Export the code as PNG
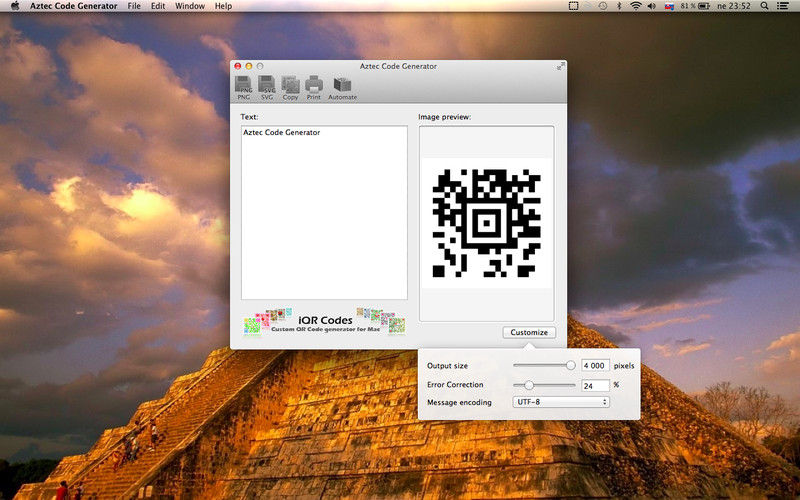The height and width of the screenshot is (500, 800). (243, 87)
